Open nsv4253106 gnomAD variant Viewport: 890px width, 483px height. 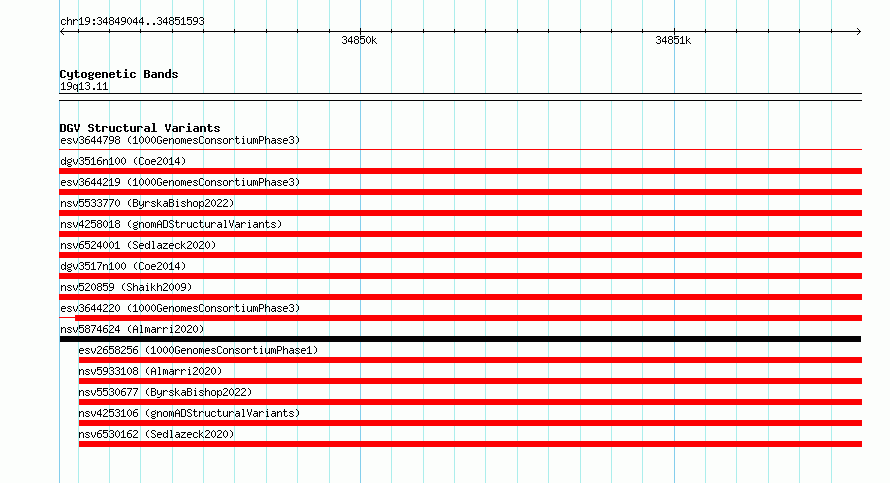[x=189, y=413]
